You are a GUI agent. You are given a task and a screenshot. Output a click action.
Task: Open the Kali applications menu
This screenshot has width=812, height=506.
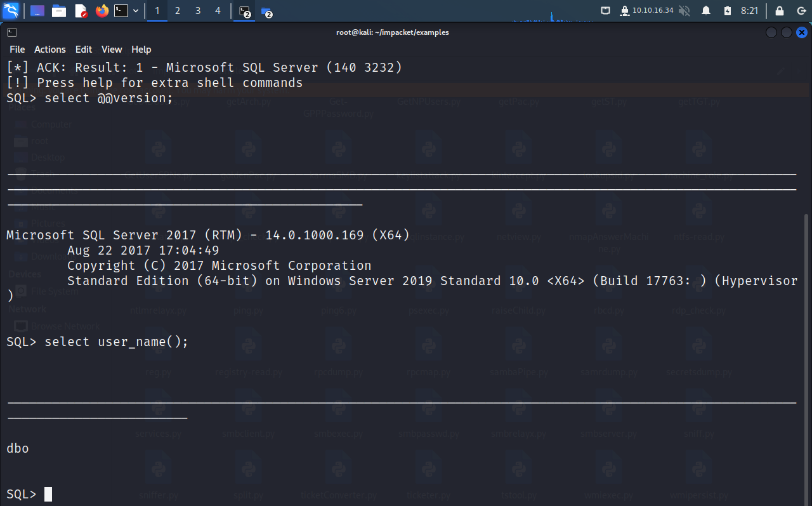click(11, 10)
